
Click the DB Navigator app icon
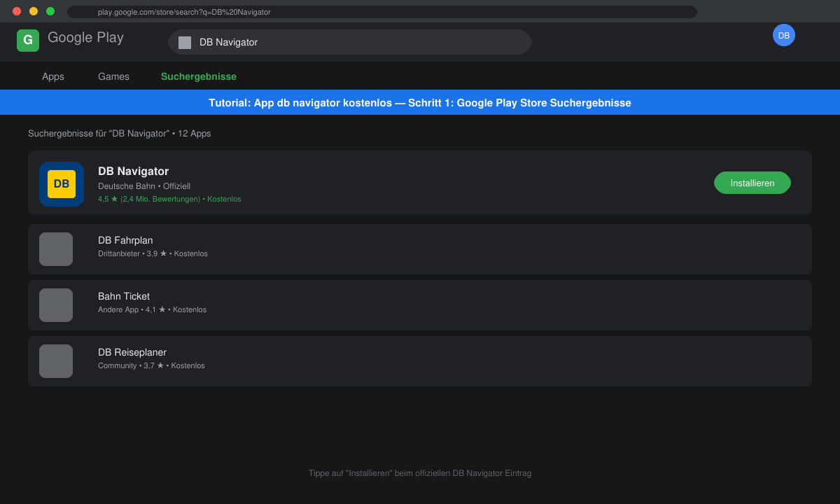(62, 184)
